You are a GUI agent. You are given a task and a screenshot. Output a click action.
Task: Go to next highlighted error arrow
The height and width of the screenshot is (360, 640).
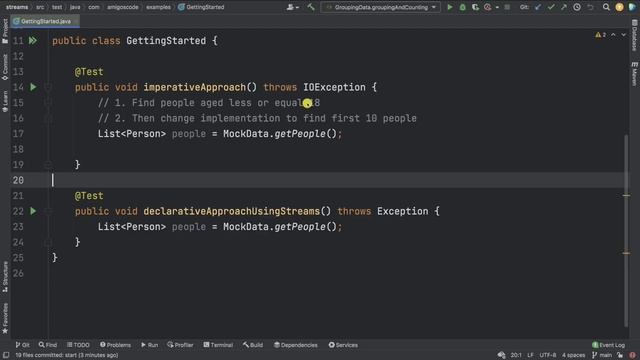point(623,35)
